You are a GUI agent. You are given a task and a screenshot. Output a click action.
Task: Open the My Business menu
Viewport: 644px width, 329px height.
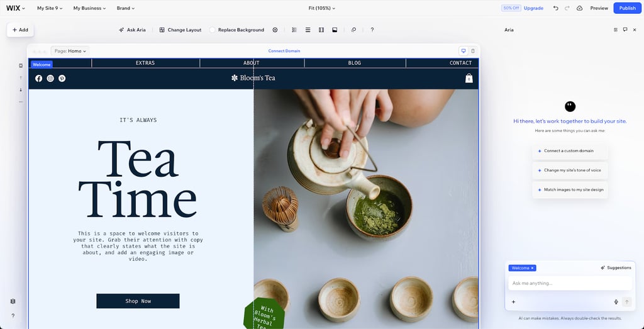[89, 8]
